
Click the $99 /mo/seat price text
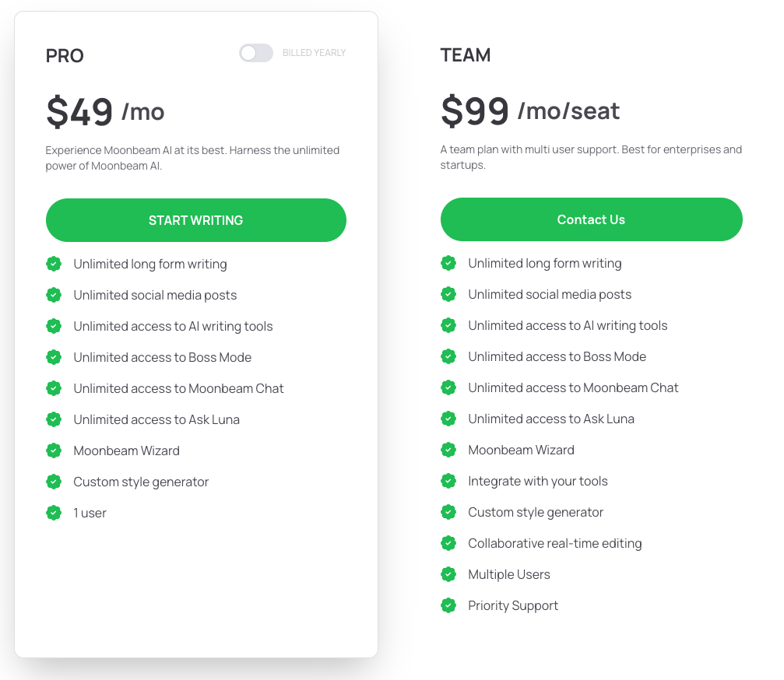pyautogui.click(x=530, y=111)
